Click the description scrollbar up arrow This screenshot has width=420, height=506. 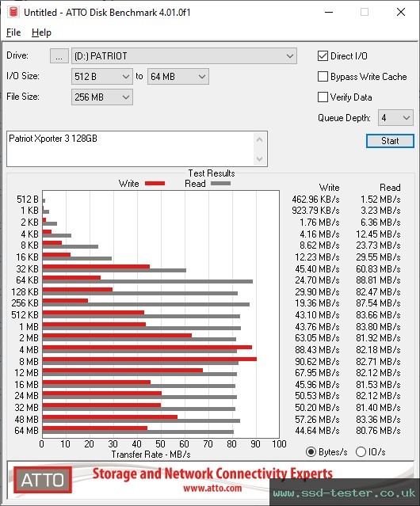click(260, 139)
